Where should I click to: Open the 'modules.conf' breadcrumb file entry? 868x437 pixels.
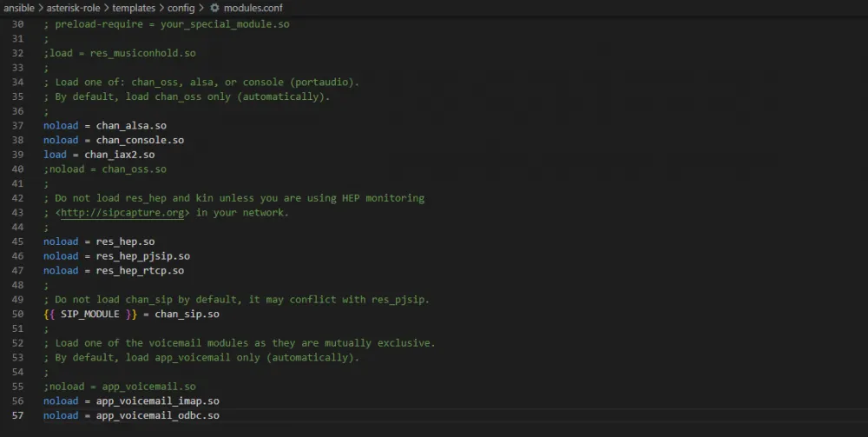pos(253,8)
